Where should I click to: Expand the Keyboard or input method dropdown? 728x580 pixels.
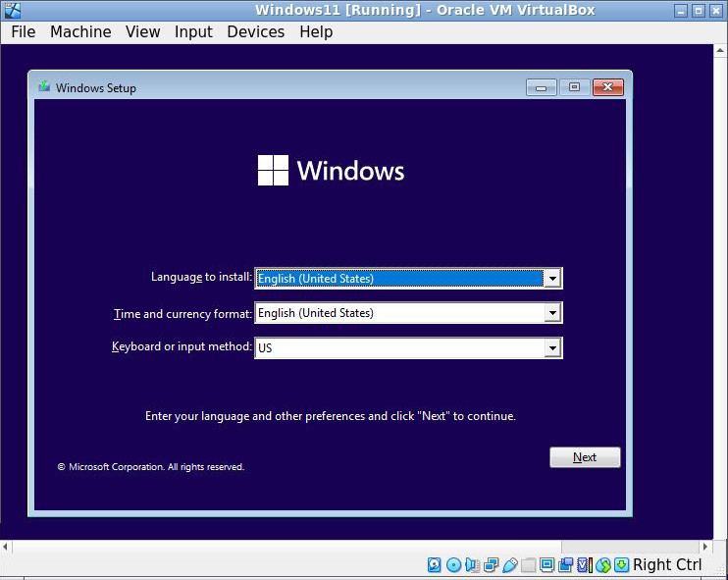coord(552,347)
